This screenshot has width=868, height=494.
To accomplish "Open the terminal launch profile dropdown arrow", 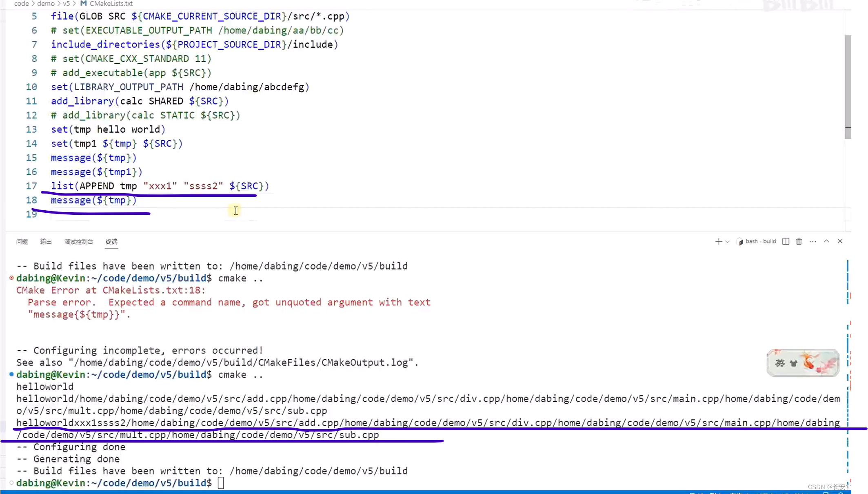I will click(727, 242).
